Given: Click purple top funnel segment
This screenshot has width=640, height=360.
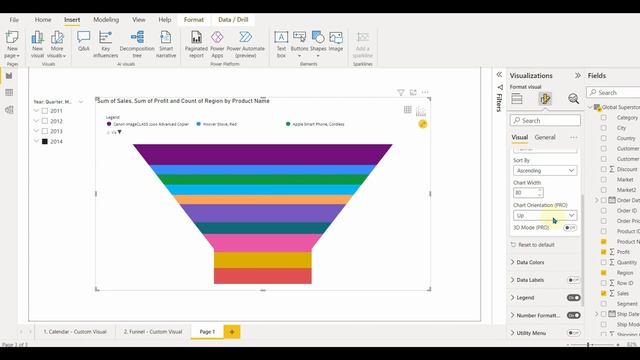Looking at the screenshot, I should tap(262, 154).
